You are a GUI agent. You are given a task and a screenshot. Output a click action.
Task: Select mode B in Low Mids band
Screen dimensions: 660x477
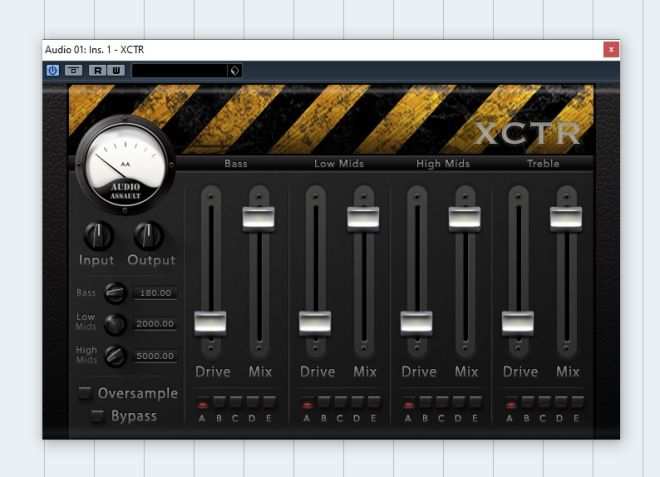[x=324, y=402]
